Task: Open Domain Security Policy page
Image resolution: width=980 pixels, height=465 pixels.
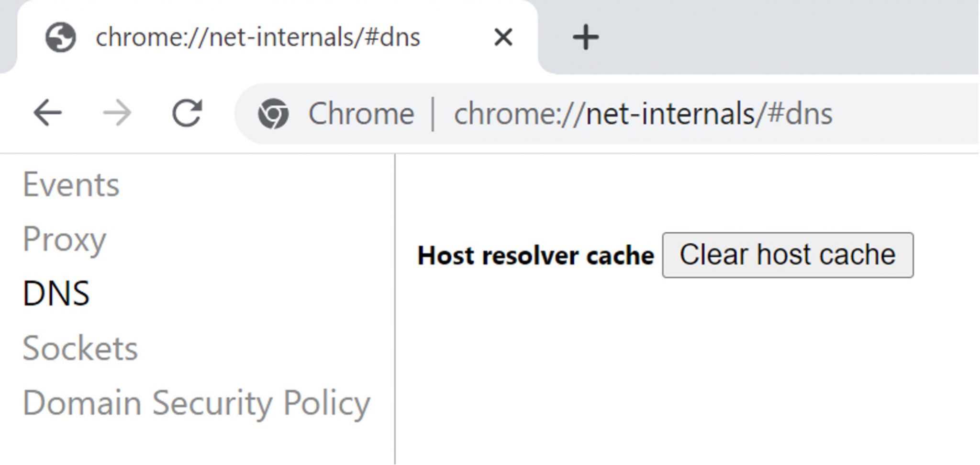Action: (196, 403)
